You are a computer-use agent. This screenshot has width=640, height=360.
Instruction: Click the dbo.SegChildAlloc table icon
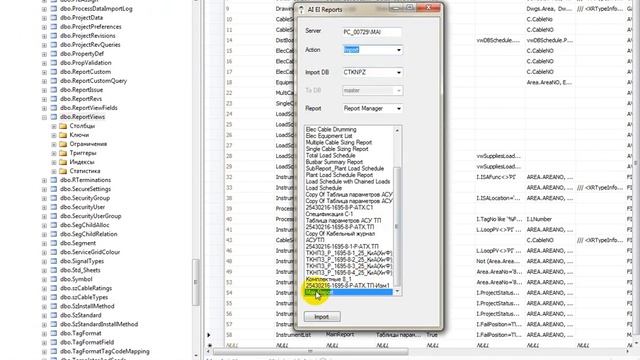point(54,225)
